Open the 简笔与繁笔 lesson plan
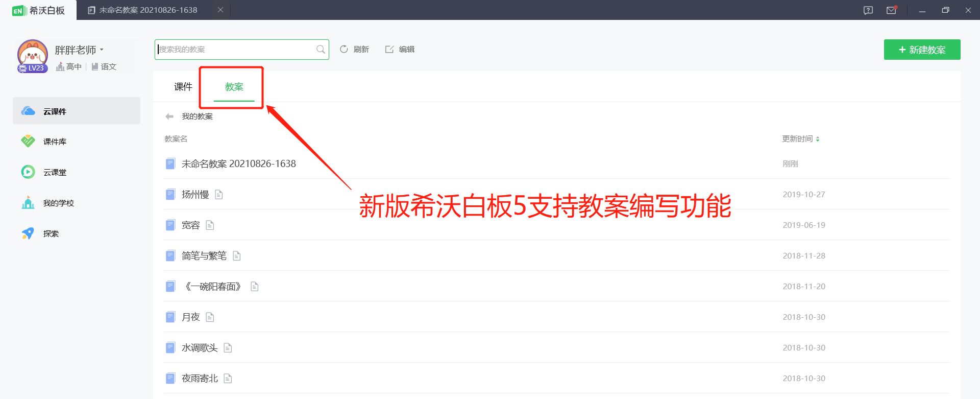Viewport: 980px width, 399px height. 204,255
